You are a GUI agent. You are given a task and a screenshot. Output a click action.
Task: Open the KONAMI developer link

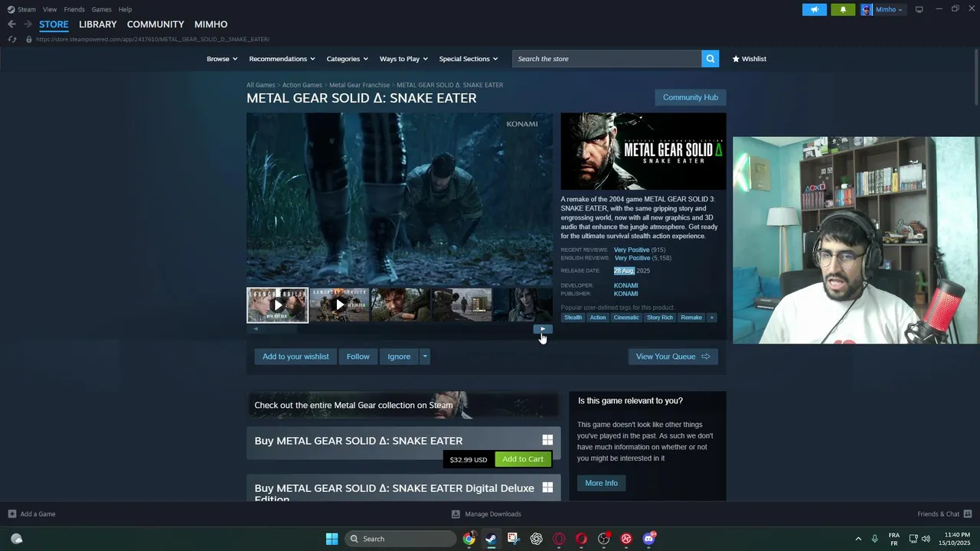[x=626, y=285]
